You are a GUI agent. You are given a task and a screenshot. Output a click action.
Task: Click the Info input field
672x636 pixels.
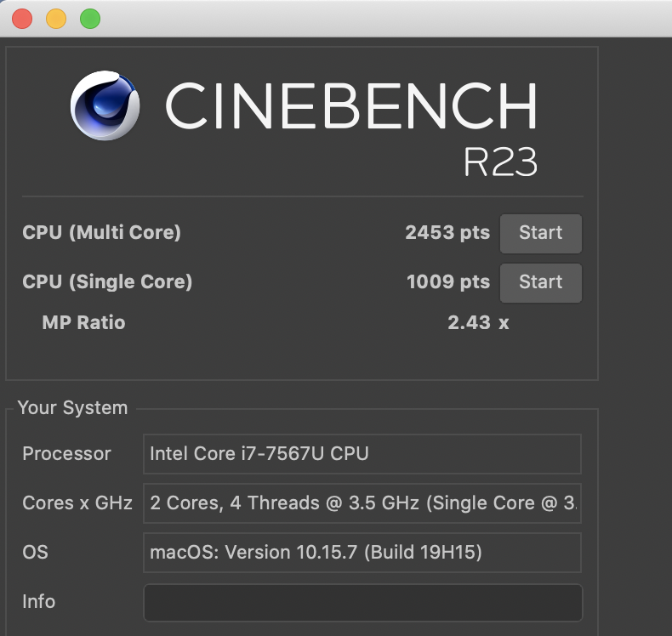tap(363, 602)
